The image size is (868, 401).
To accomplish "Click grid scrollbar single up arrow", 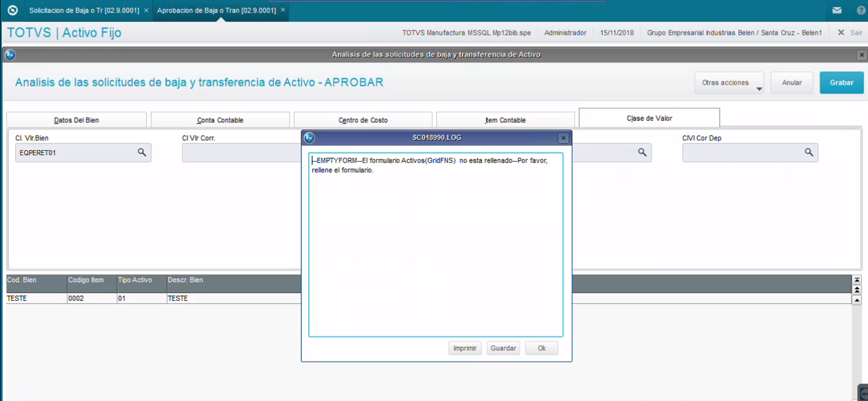I will tap(857, 300).
